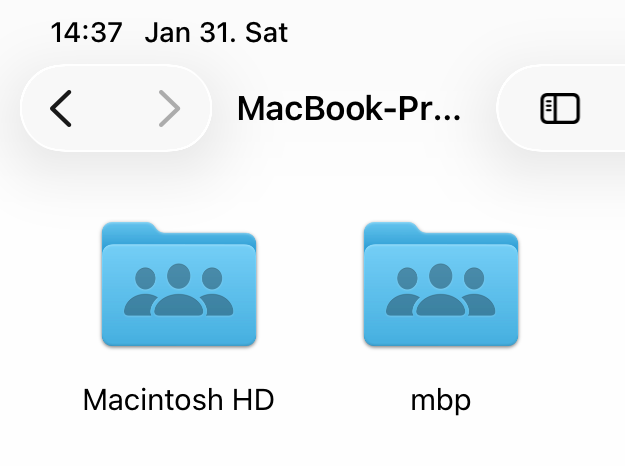Go back with the left chevron

pos(61,108)
